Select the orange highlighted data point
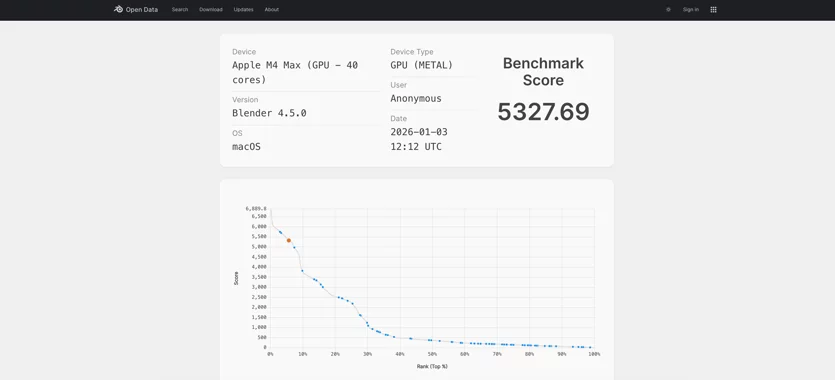The image size is (835, 380). 289,241
